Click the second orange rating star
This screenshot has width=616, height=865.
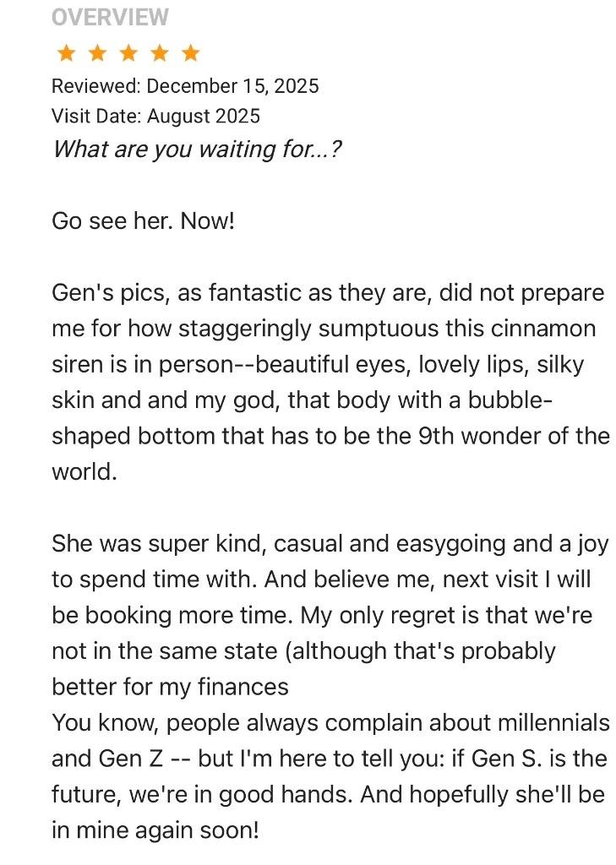[x=97, y=54]
